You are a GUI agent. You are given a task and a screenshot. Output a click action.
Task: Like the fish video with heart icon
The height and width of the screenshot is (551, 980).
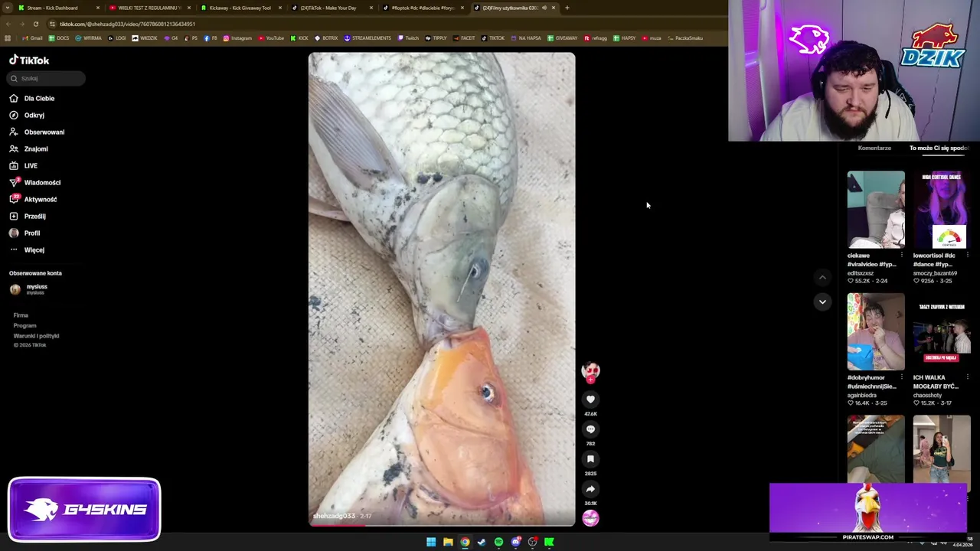pyautogui.click(x=590, y=399)
